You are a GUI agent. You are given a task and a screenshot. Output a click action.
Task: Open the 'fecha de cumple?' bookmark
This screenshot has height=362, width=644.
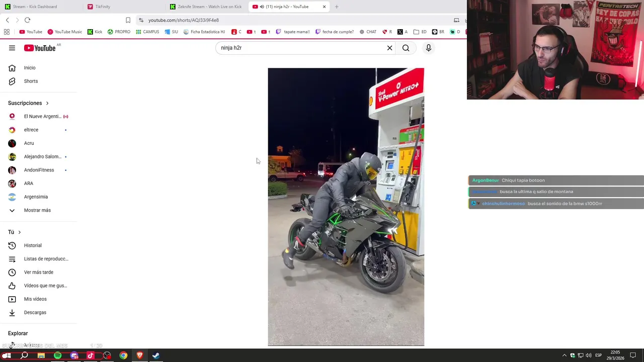tap(335, 32)
